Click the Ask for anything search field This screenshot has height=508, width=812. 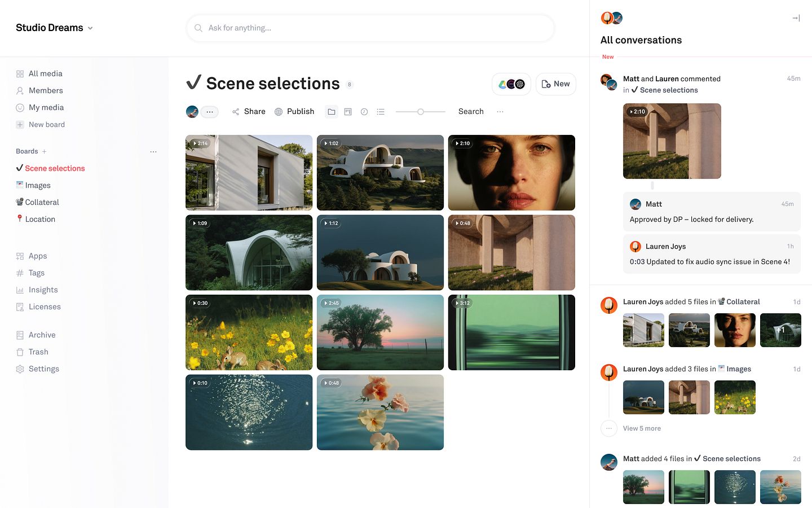click(x=369, y=28)
